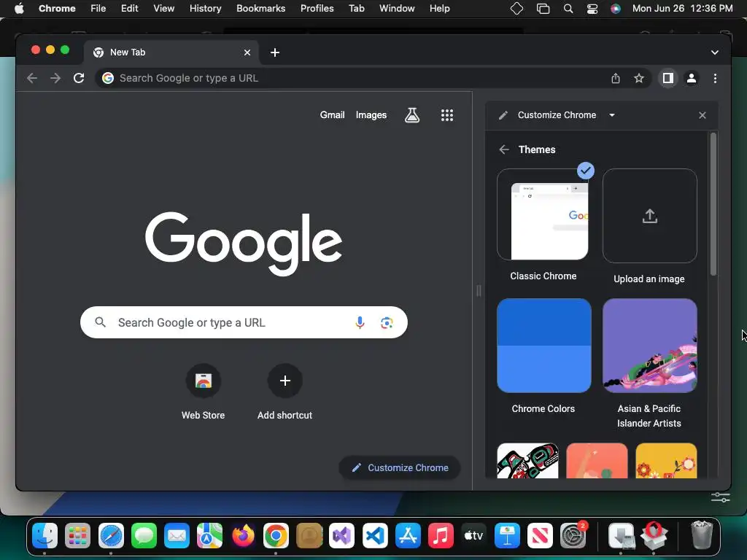Open the Window menu

pyautogui.click(x=397, y=9)
